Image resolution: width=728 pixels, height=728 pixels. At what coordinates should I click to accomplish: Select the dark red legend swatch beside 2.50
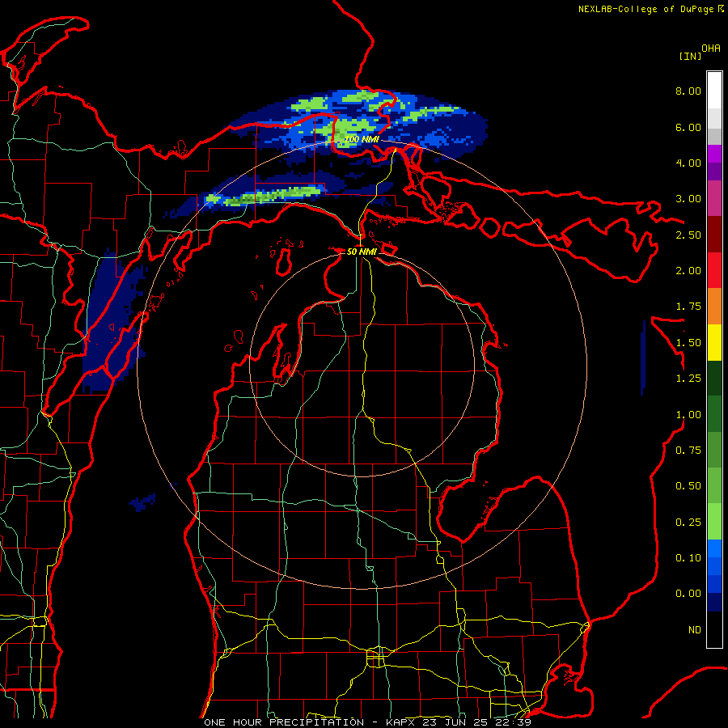click(714, 235)
